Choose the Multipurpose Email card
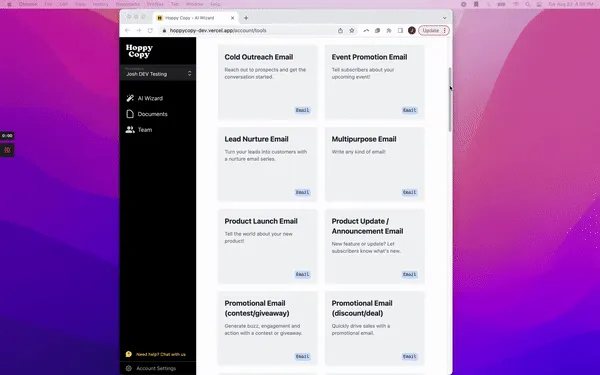 (375, 164)
